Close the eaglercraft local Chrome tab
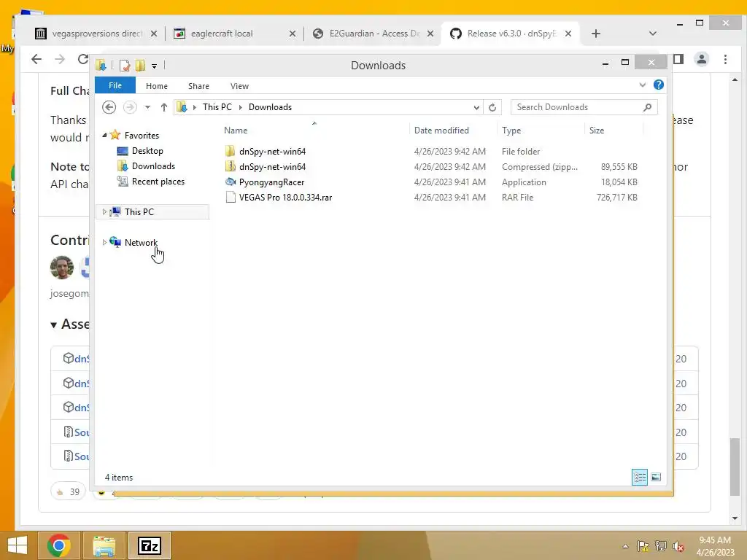This screenshot has height=560, width=747. pos(293,34)
